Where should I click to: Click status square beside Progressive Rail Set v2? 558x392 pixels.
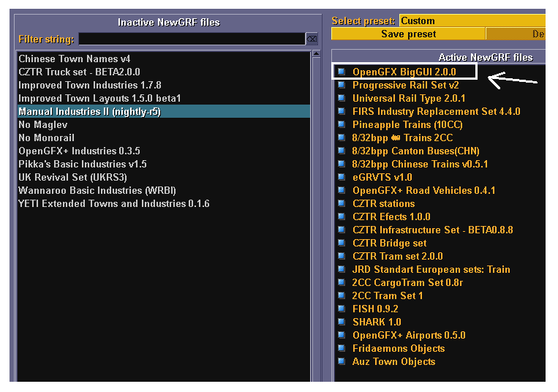pos(342,85)
